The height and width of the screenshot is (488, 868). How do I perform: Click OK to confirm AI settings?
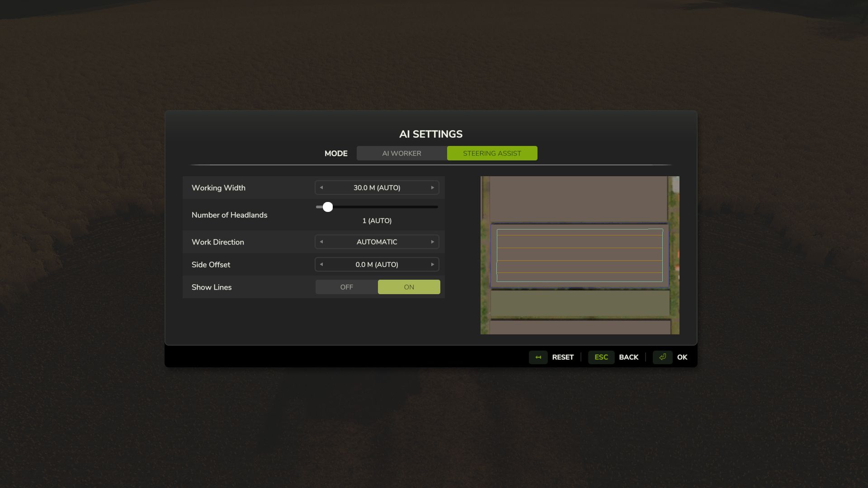click(x=682, y=357)
